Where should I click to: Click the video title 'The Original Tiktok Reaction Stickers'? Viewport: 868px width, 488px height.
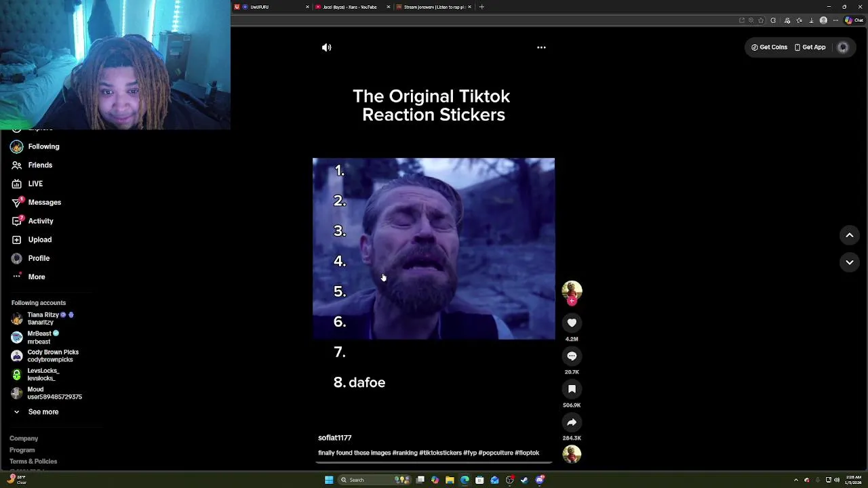tap(432, 106)
